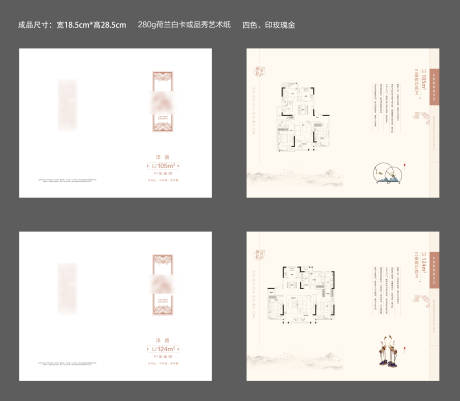The image size is (460, 401).
Task: Select the 124m² cover page thumbnail
Action: pyautogui.click(x=115, y=306)
